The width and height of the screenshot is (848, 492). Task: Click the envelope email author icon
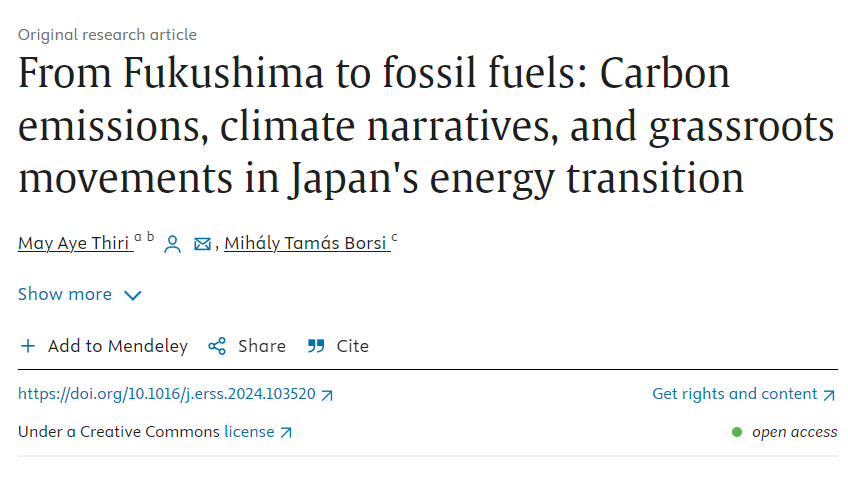[202, 244]
